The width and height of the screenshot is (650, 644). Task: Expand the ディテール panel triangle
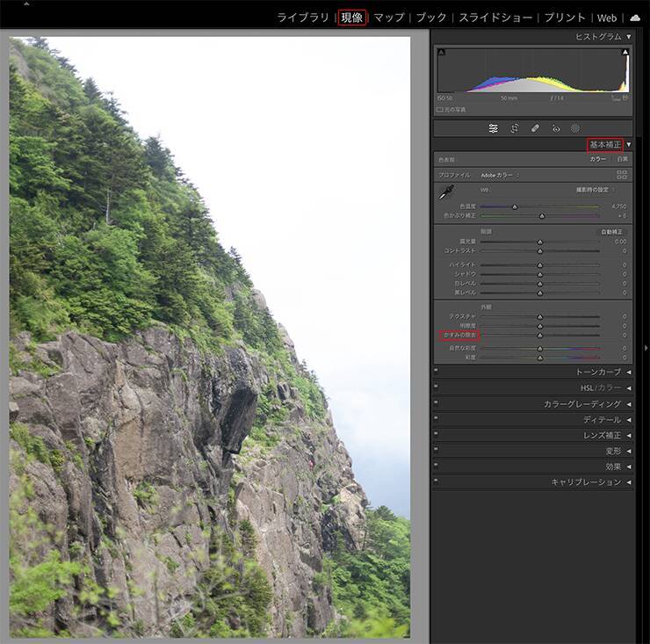coord(629,420)
